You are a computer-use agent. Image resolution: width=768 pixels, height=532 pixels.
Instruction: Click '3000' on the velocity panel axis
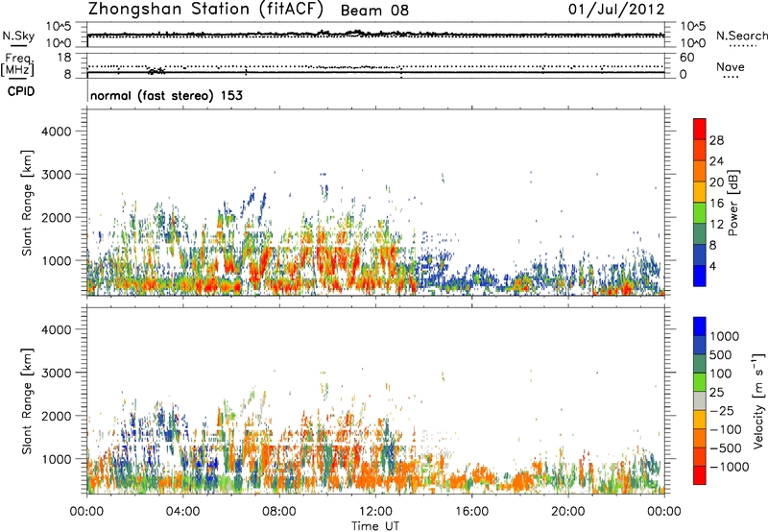[57, 373]
